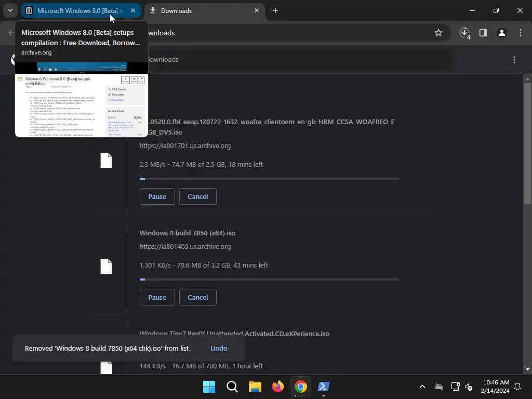
Task: Open the Windows Start menu
Action: coord(209,387)
